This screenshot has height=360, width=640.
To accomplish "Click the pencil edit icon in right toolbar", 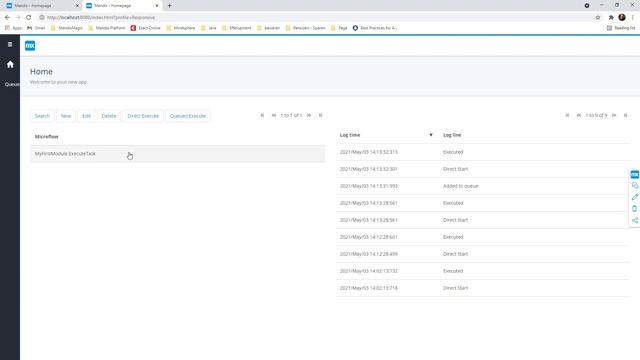I will point(635,197).
